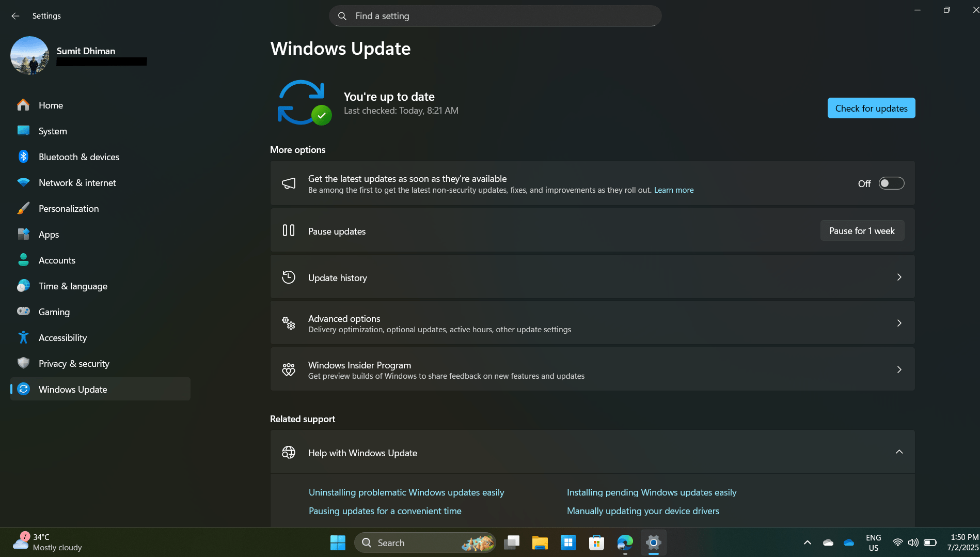Select Windows Update in sidebar
The image size is (980, 557).
(x=72, y=389)
